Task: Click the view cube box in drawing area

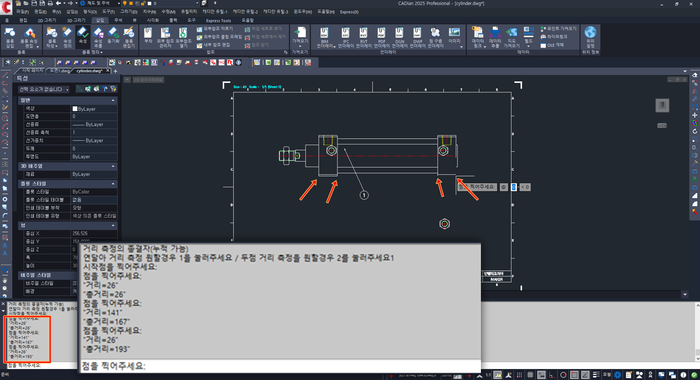Action: [x=662, y=105]
